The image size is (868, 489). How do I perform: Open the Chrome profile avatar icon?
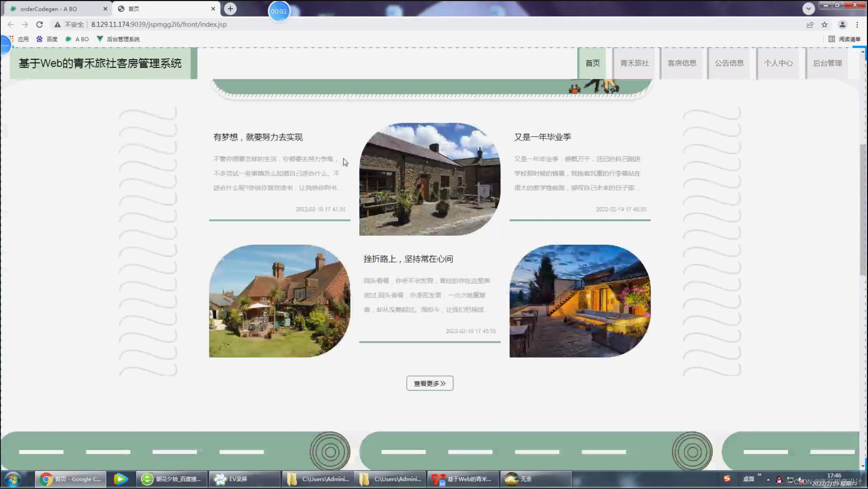[x=842, y=25]
